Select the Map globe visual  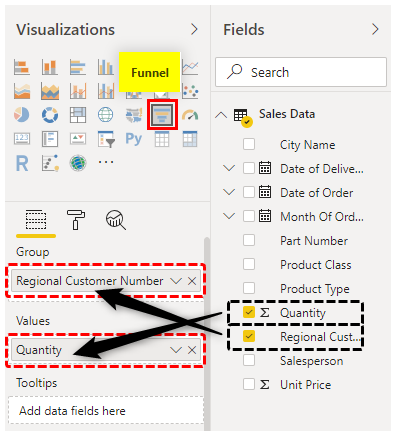tap(106, 115)
